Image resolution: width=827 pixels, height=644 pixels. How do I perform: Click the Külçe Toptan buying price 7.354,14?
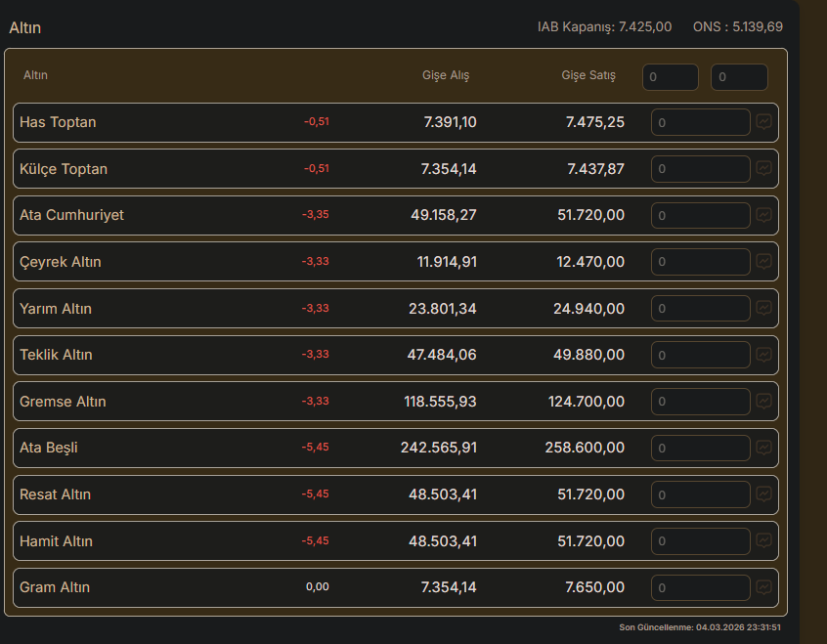pyautogui.click(x=449, y=169)
